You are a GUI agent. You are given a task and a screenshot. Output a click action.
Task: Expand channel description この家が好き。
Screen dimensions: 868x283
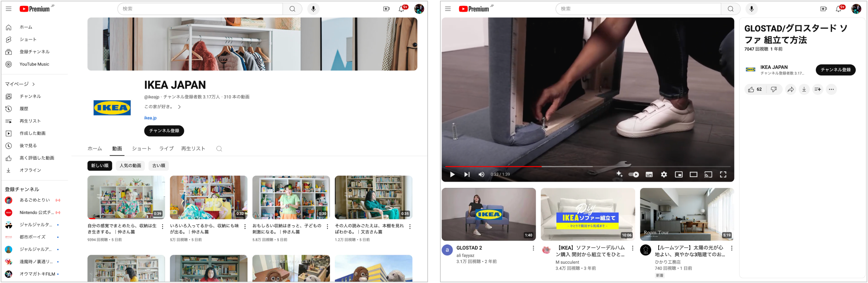tap(179, 107)
